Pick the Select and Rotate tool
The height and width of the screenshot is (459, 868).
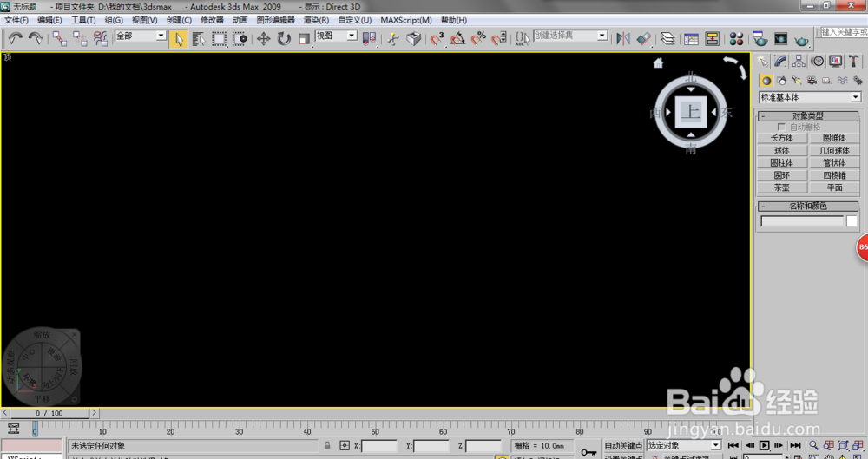tap(284, 39)
